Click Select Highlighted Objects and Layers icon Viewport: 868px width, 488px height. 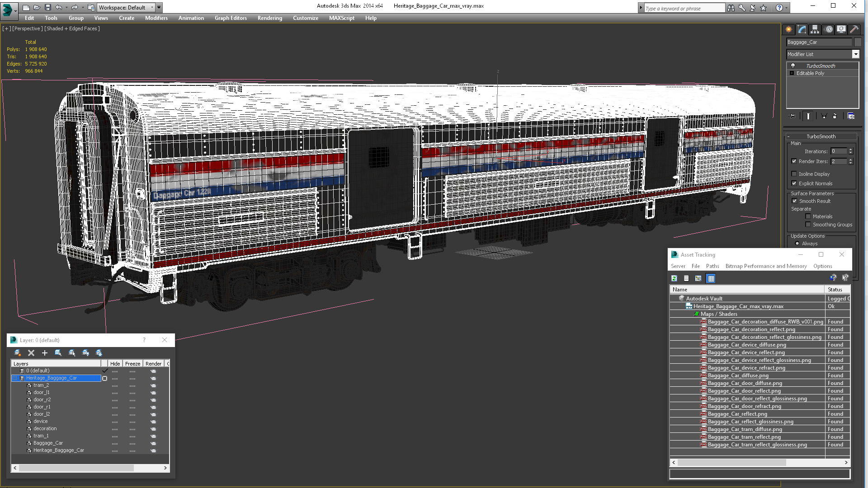pyautogui.click(x=58, y=353)
